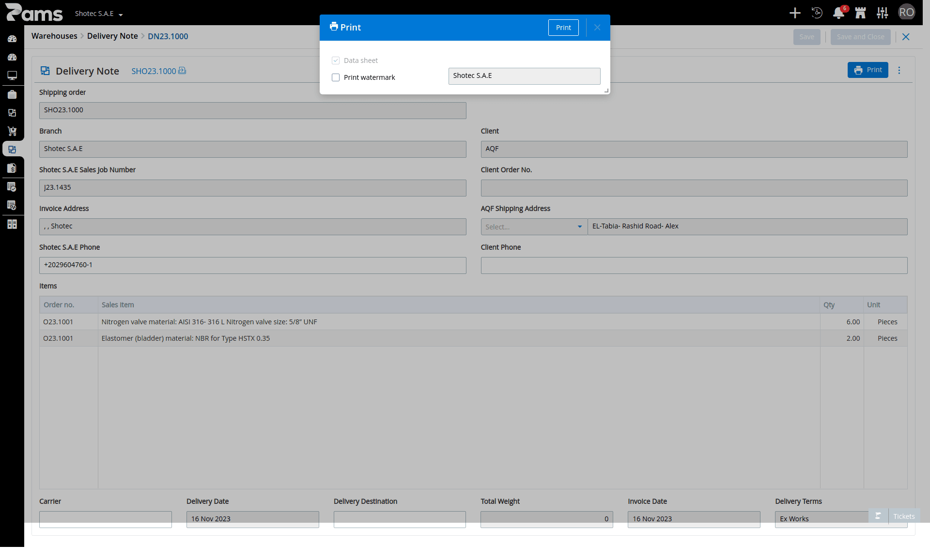Click the castle icon in top bar
Image resolution: width=930 pixels, height=560 pixels.
[860, 13]
